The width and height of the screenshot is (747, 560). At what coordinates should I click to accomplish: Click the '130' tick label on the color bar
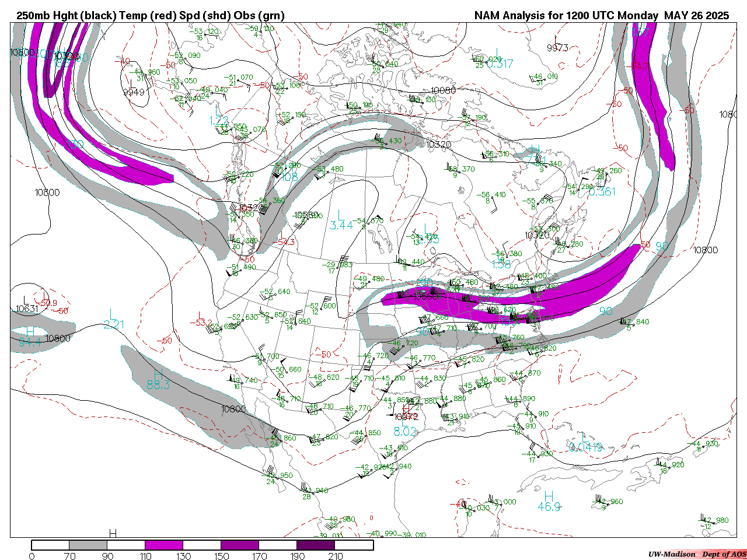(x=183, y=556)
